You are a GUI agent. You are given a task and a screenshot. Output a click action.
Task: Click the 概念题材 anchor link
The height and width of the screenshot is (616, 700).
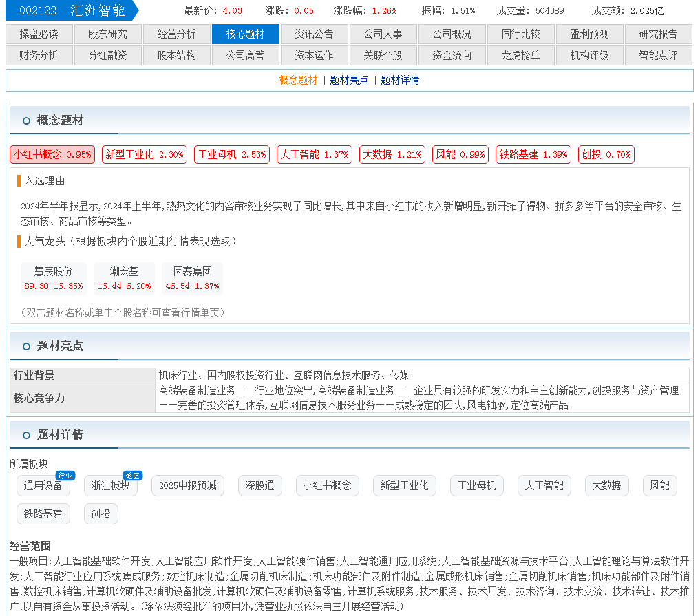[x=298, y=81]
